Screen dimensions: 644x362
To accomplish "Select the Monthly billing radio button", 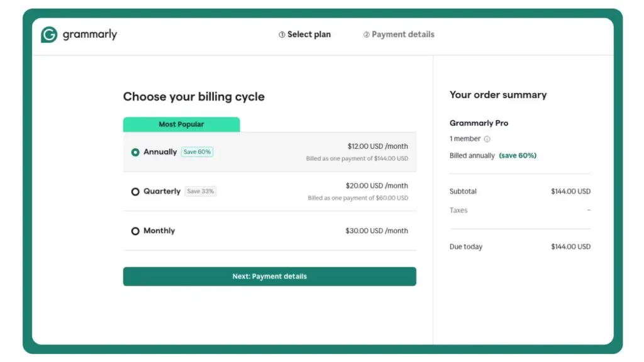I will coord(135,231).
